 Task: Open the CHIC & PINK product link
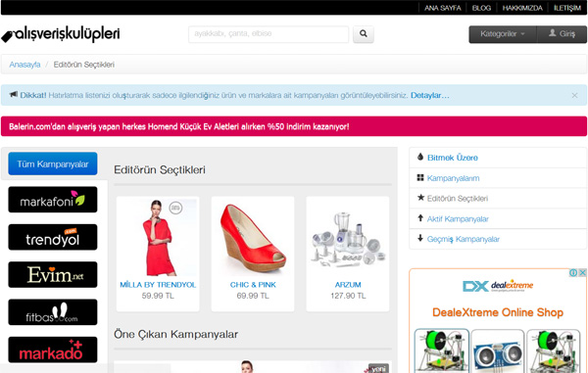tap(253, 285)
